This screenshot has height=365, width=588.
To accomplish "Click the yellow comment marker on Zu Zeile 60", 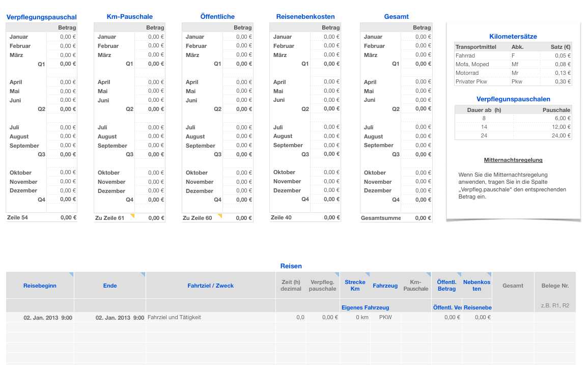I will pyautogui.click(x=220, y=216).
